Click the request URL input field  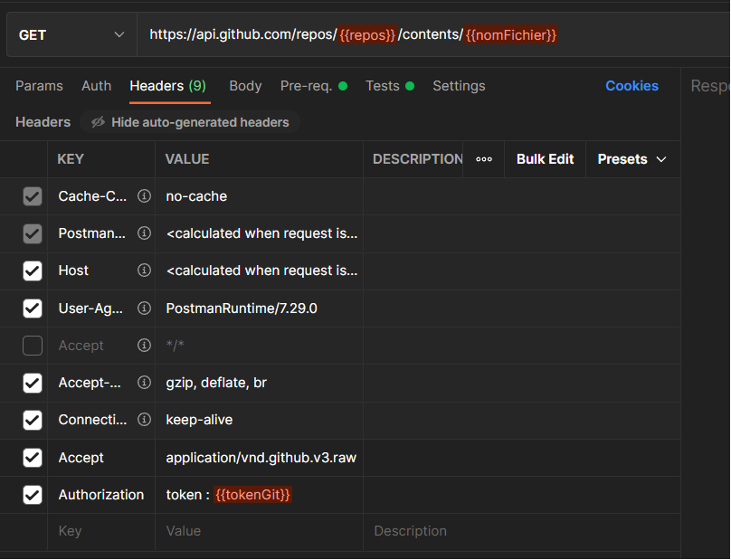(x=433, y=35)
